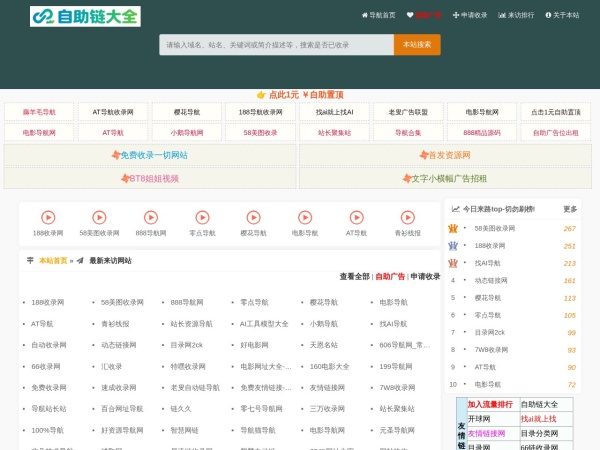The height and width of the screenshot is (450, 600).
Task: Click the orange 本站搜索 button
Action: (417, 45)
